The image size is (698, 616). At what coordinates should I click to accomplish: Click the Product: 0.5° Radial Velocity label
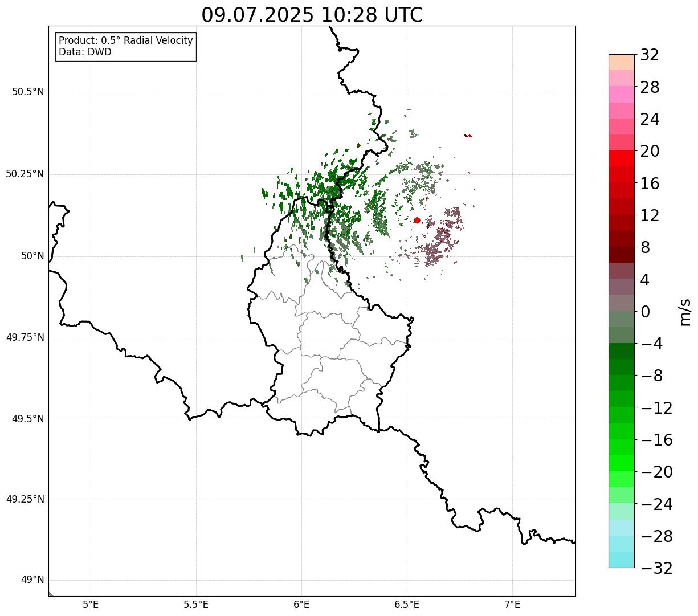126,41
